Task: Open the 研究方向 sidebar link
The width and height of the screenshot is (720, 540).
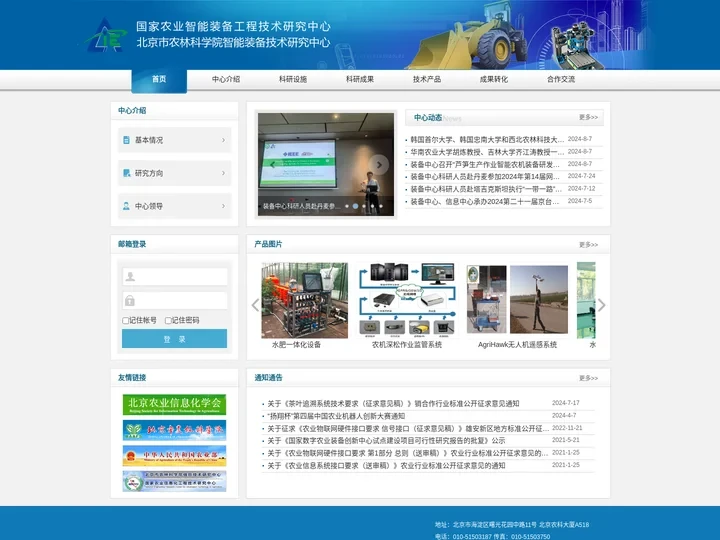Action: point(174,173)
